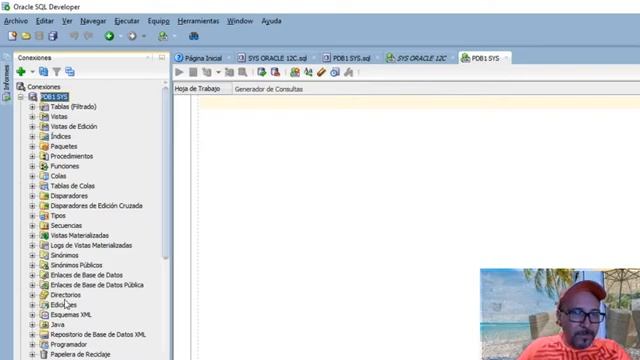Open Explain Plan dropdown arrow

(218, 72)
